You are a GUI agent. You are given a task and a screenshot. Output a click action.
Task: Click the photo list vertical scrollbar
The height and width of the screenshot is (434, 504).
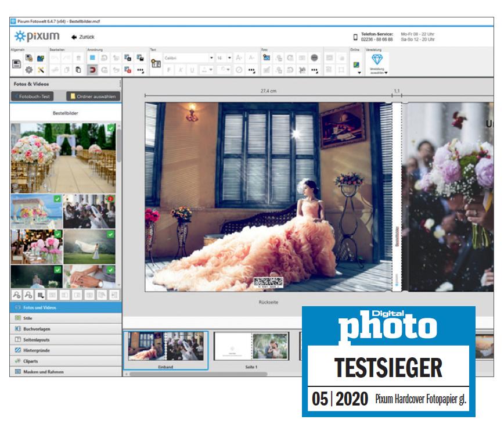pyautogui.click(x=119, y=145)
